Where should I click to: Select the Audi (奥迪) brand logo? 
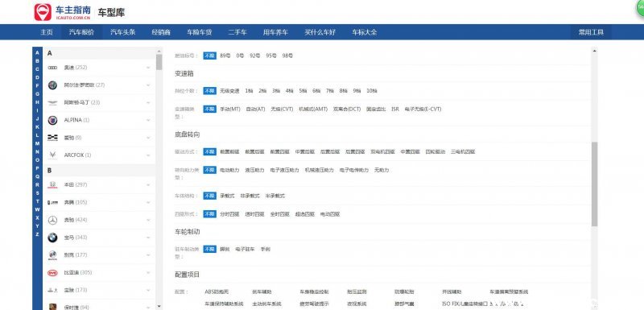pos(52,68)
